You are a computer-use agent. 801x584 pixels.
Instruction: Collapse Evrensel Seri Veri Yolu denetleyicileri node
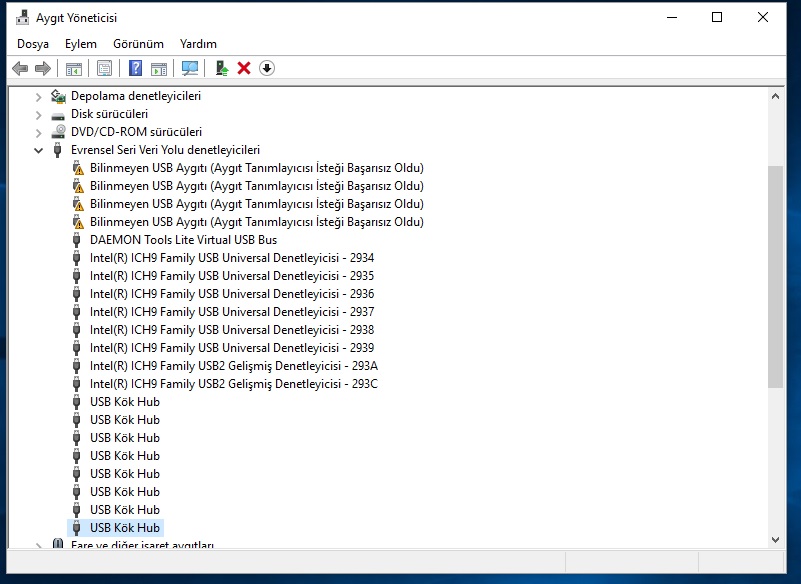point(39,150)
